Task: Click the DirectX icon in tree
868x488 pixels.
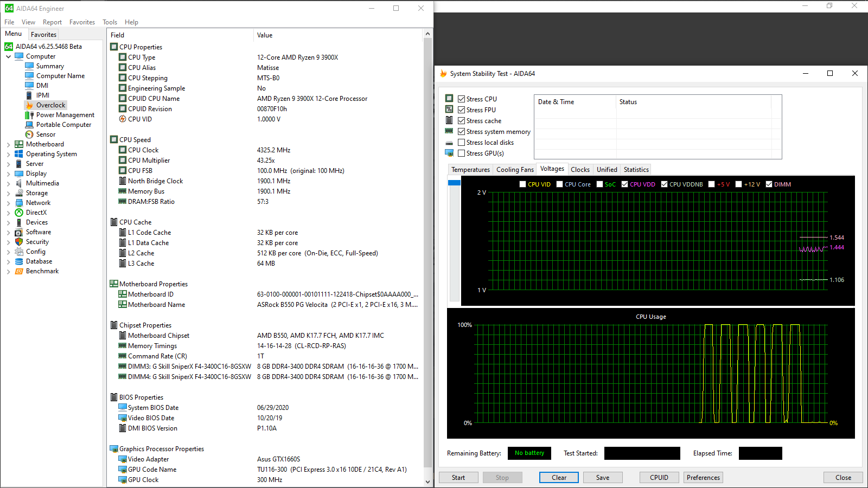Action: pos(19,213)
